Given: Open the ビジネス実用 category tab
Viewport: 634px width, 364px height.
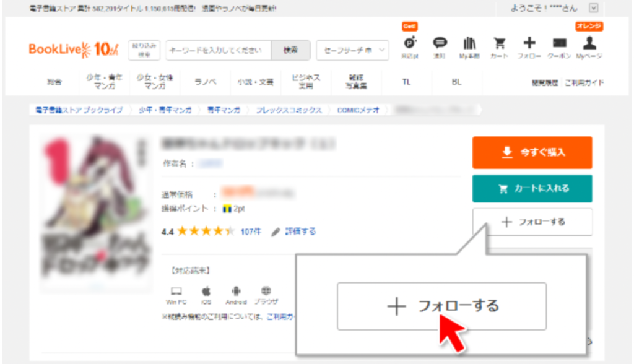Looking at the screenshot, I should pos(306,82).
